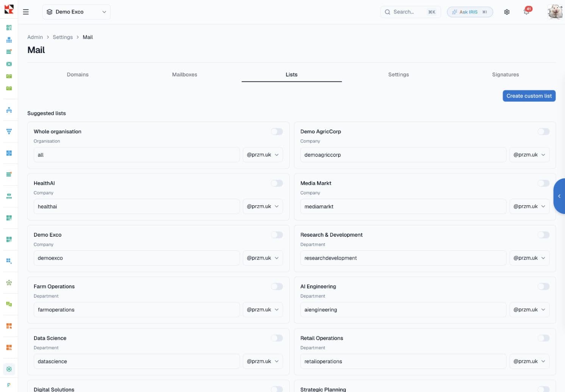Viewport: 565px width, 392px height.
Task: Expand the Farm Operations domain dropdown
Action: pyautogui.click(x=263, y=309)
